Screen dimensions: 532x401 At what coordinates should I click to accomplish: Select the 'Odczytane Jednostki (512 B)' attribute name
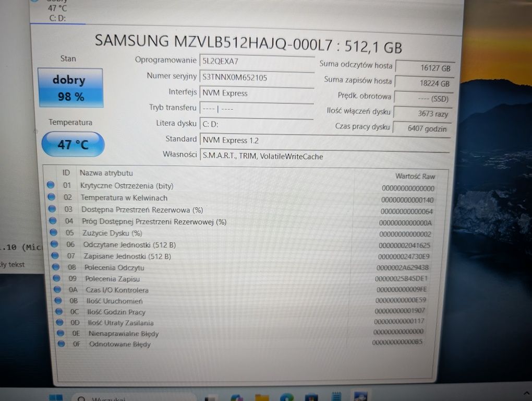coord(129,245)
